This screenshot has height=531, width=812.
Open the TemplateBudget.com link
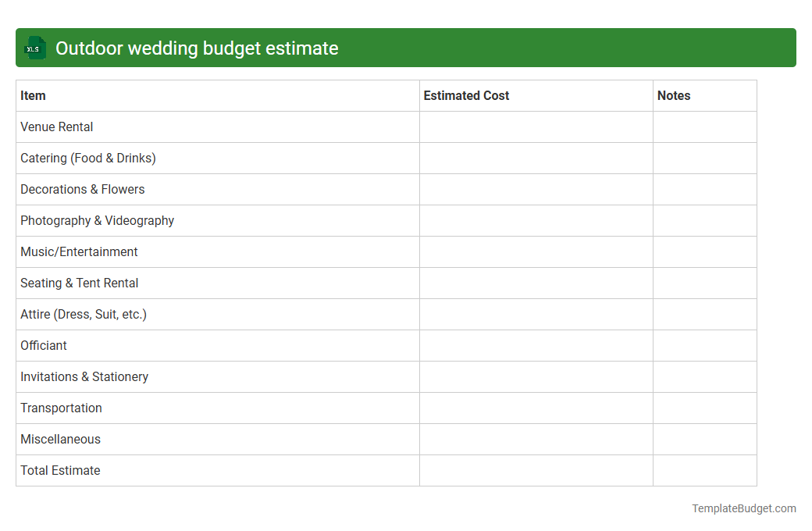[x=743, y=508]
